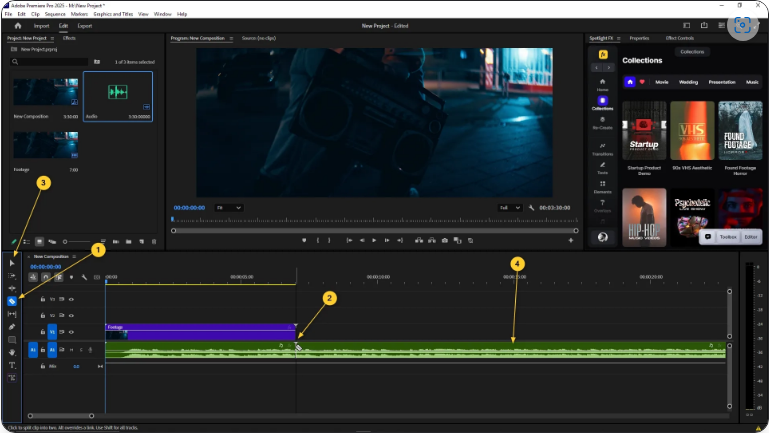Open the Properties tab
This screenshot has height=433, width=769.
point(639,38)
